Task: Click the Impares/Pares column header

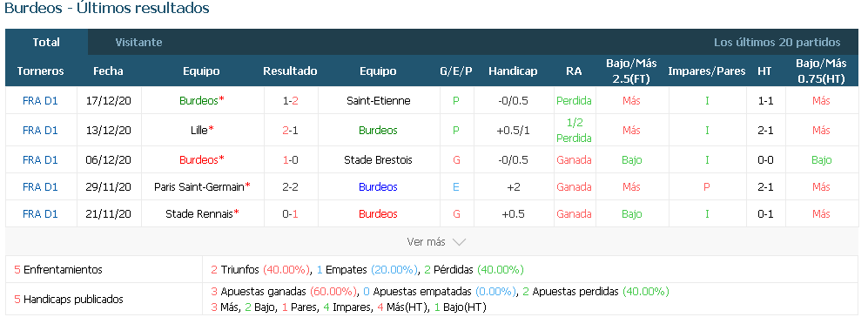Action: 706,71
